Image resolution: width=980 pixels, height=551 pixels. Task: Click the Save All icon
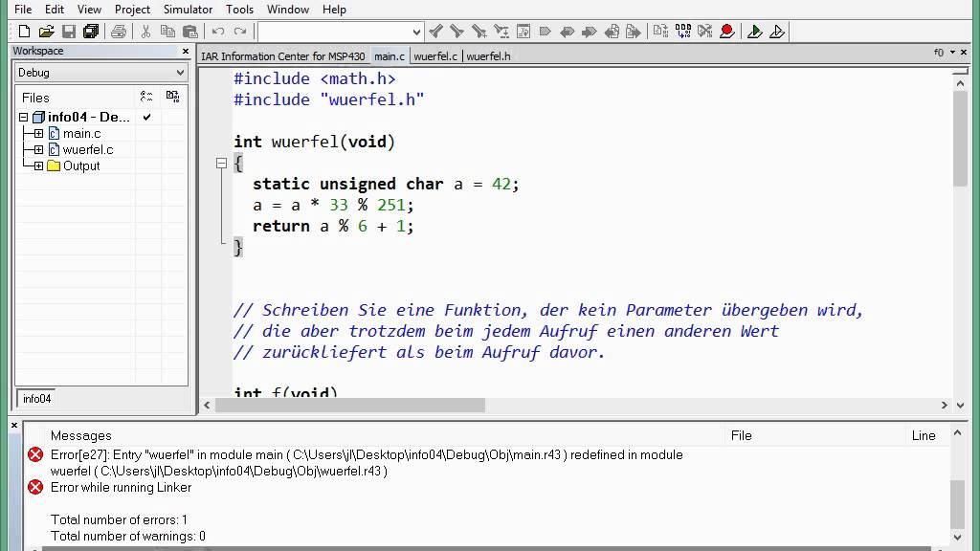pyautogui.click(x=91, y=32)
